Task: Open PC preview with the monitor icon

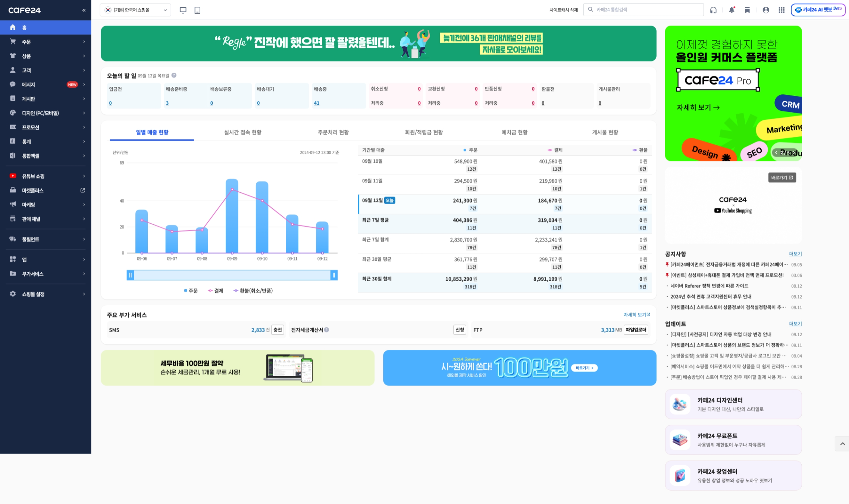Action: point(183,10)
